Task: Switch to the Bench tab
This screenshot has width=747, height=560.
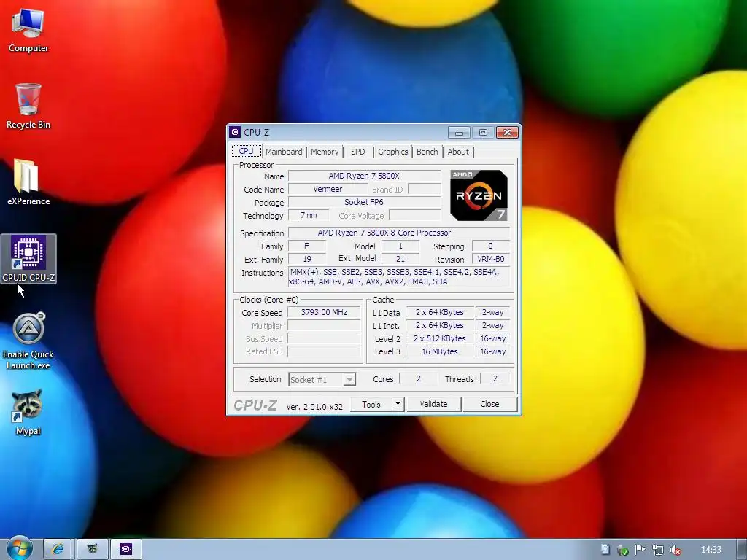Action: click(427, 152)
